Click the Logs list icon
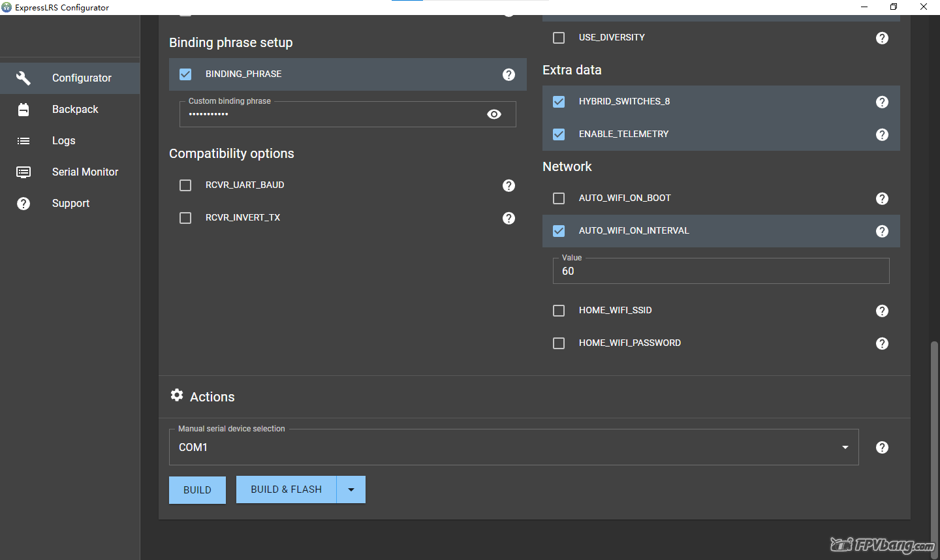The width and height of the screenshot is (940, 560). (x=23, y=141)
